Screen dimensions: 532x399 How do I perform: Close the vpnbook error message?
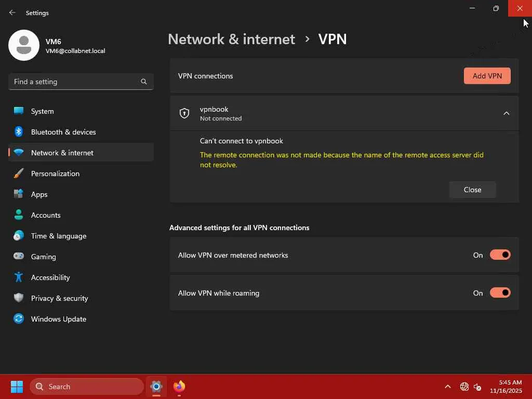[472, 190]
